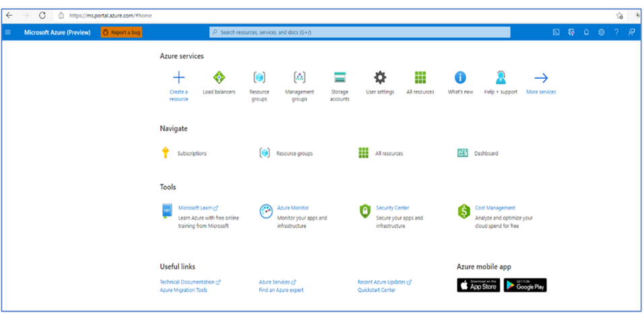Click the Cost Management dollar icon
The width and height of the screenshot is (644, 313).
[463, 211]
